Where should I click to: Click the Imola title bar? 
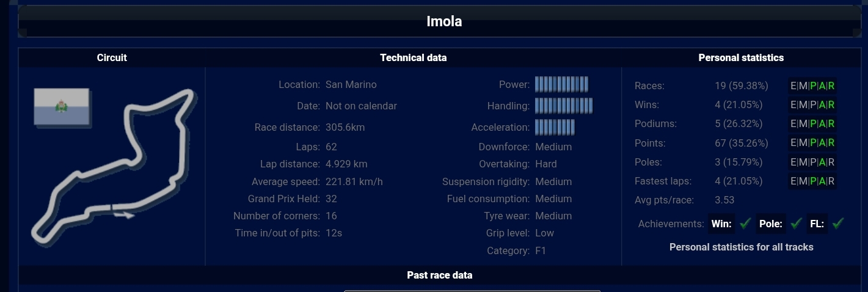point(444,22)
